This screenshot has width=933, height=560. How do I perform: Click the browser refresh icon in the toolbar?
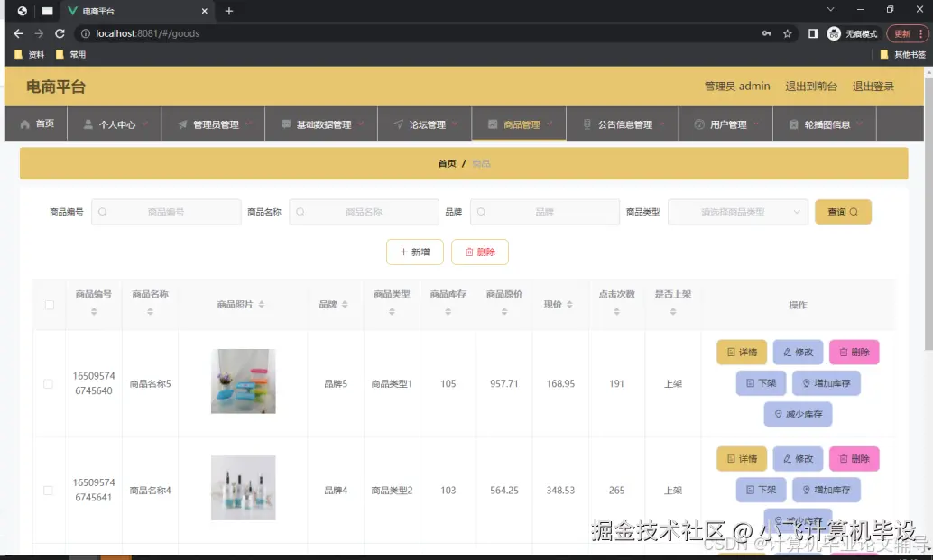[x=60, y=32]
